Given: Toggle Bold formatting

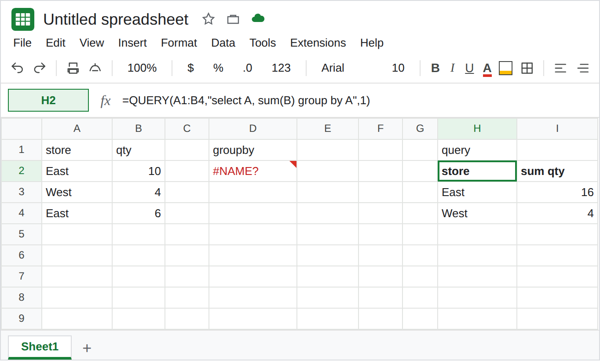Looking at the screenshot, I should coord(435,68).
